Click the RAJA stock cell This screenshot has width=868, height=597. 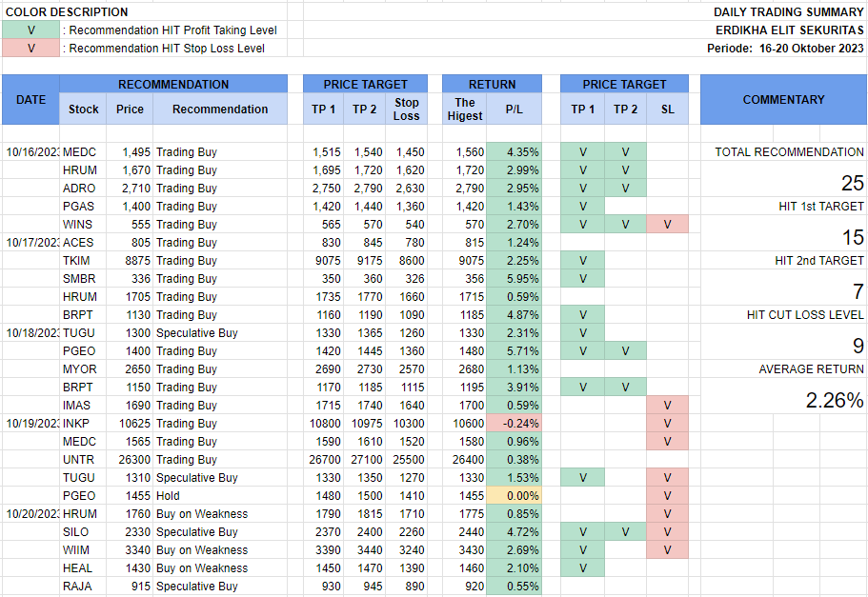pyautogui.click(x=78, y=587)
